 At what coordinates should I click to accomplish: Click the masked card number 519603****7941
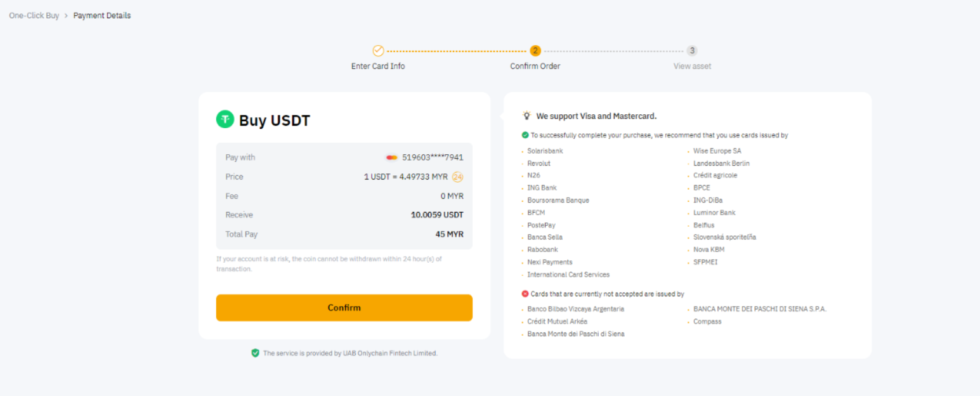(431, 157)
